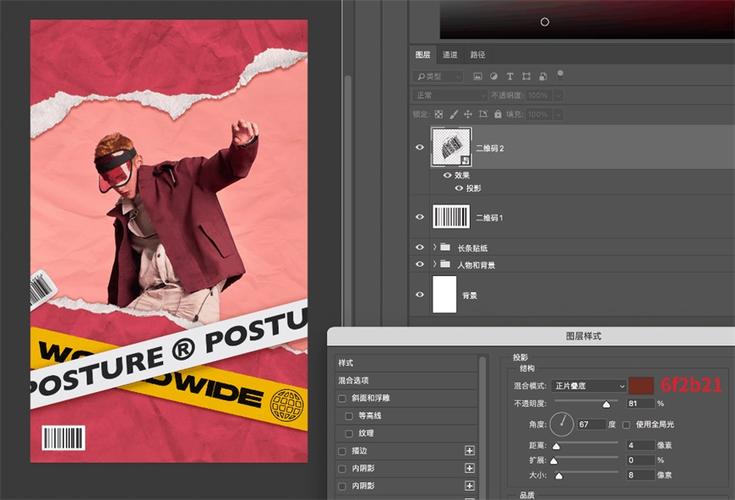Click 扩展 field showing 0

(x=640, y=460)
